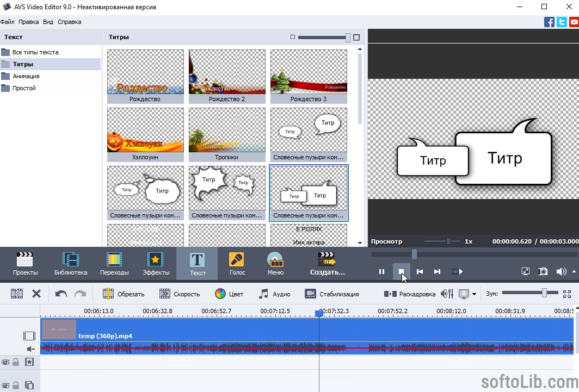
Task: Jump to previous frame in preview
Action: click(420, 272)
